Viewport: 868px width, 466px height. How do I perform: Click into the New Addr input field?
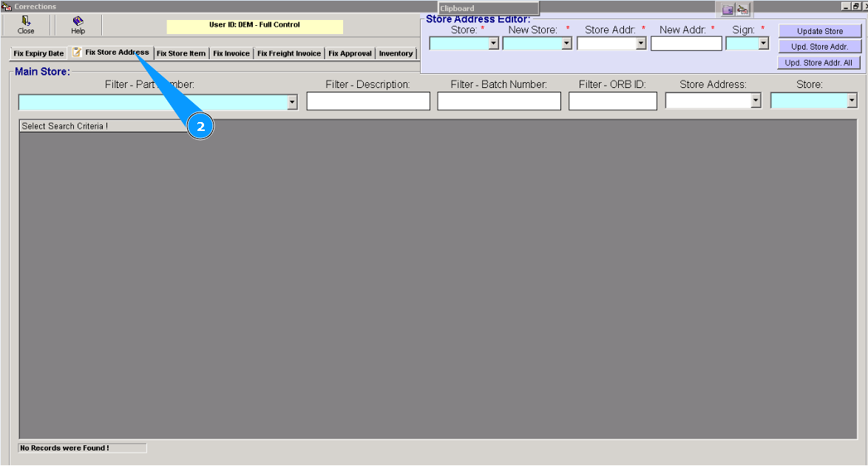click(686, 43)
